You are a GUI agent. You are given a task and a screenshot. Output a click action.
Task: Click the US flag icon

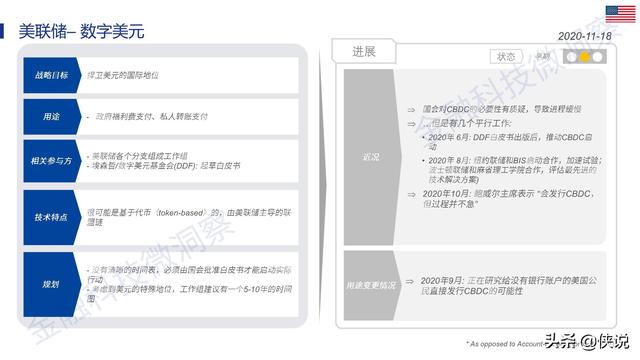pyautogui.click(x=620, y=14)
